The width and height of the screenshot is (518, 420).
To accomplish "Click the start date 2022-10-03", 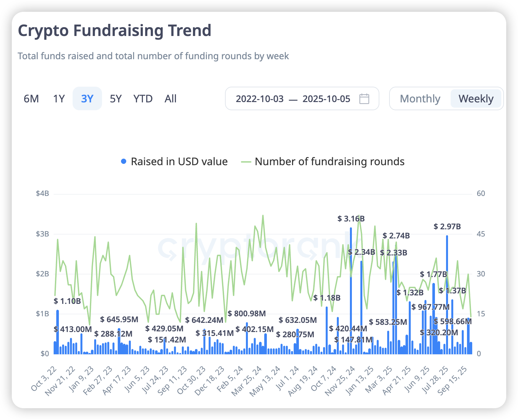I will click(x=260, y=99).
